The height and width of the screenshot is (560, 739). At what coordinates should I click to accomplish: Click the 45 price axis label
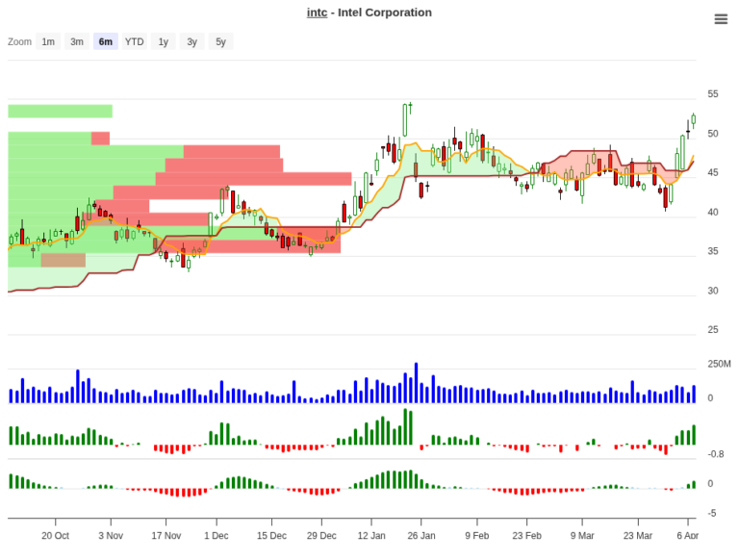[x=713, y=173]
